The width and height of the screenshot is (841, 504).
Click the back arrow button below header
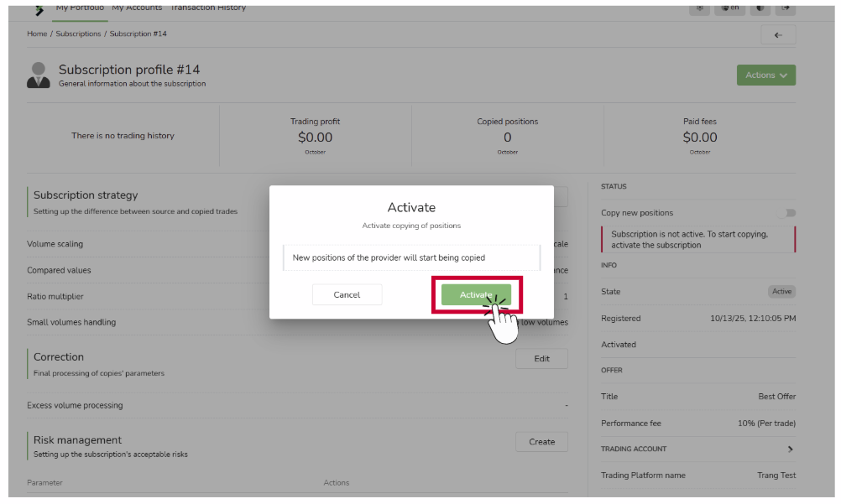click(x=778, y=34)
